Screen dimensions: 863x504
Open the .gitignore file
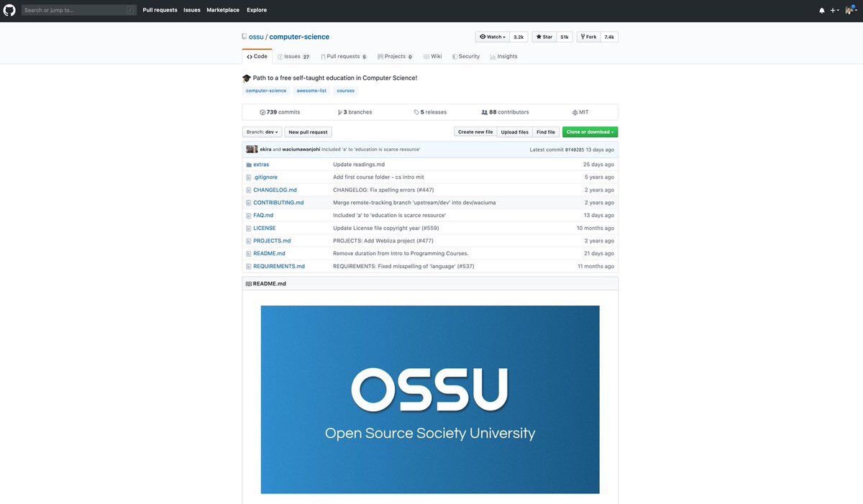[x=265, y=177]
